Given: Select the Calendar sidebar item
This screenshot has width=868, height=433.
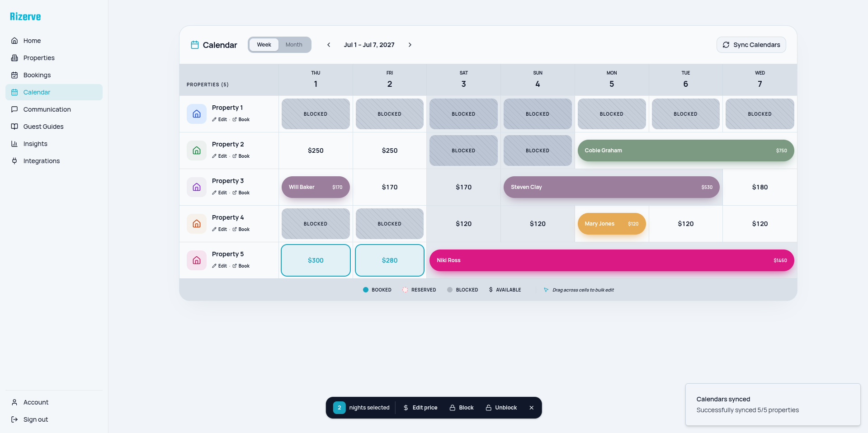Looking at the screenshot, I should point(54,92).
